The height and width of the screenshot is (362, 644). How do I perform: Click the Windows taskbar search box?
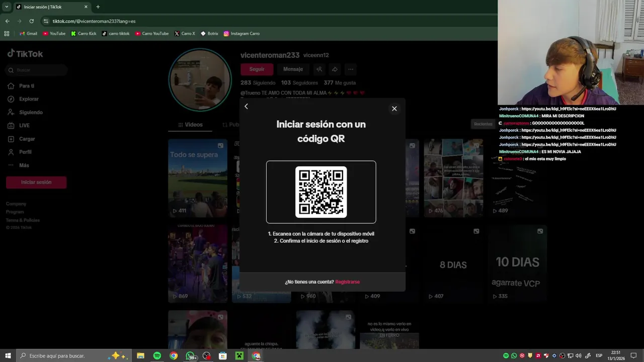73,355
